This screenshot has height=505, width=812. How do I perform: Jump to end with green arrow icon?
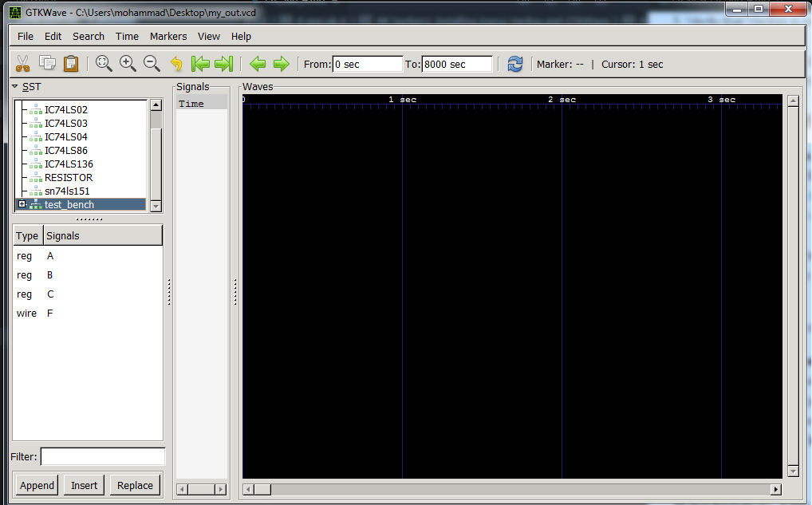224,64
